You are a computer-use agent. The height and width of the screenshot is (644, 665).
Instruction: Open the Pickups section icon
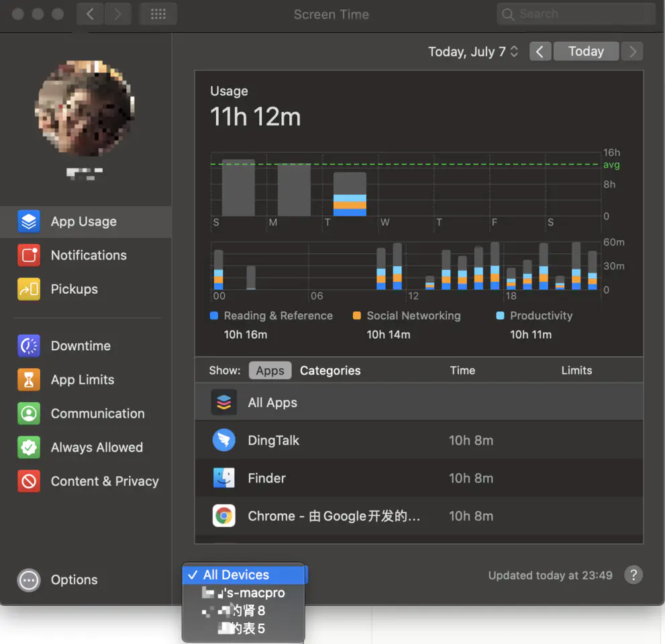click(x=29, y=289)
